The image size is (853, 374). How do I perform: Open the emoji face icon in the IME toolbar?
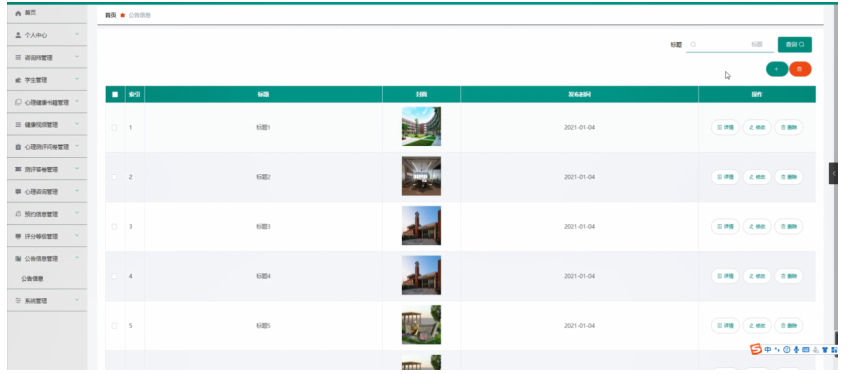click(787, 350)
